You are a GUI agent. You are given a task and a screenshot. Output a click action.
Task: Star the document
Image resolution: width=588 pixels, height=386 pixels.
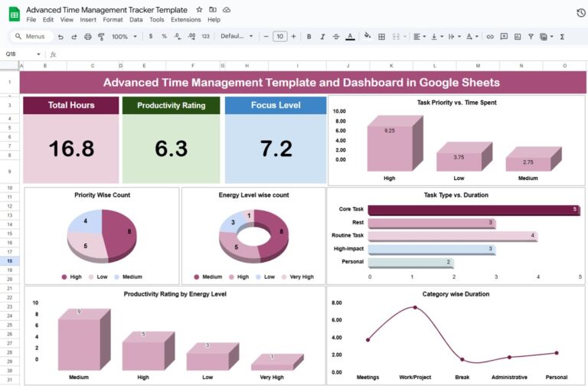pos(200,10)
